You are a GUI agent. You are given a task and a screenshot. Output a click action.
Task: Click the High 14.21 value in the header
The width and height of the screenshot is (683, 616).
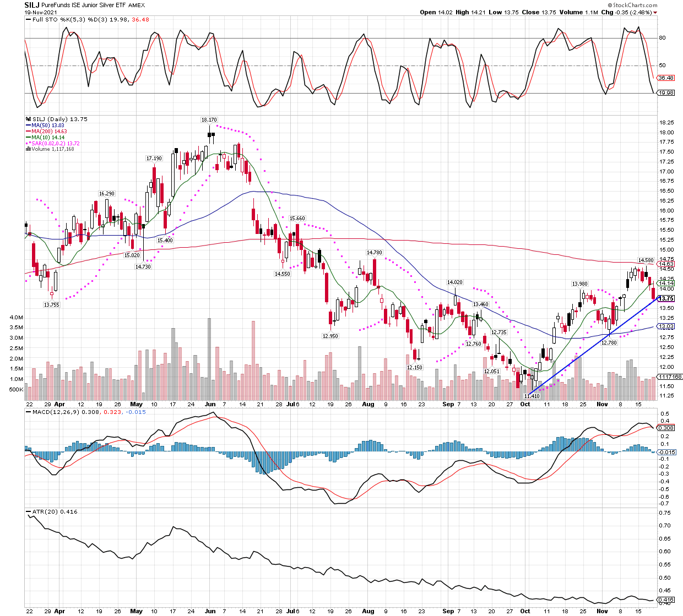[469, 12]
